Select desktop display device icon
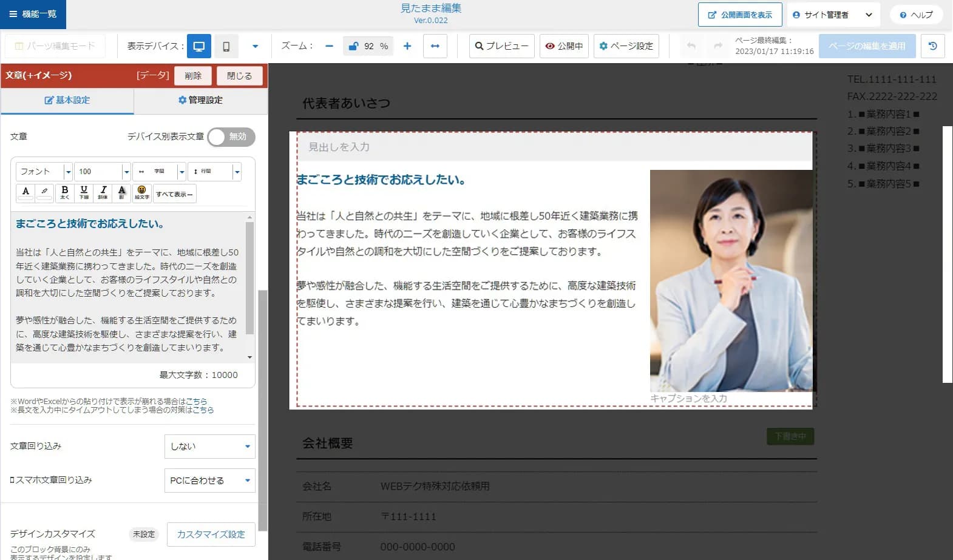Image resolution: width=953 pixels, height=560 pixels. (x=199, y=46)
